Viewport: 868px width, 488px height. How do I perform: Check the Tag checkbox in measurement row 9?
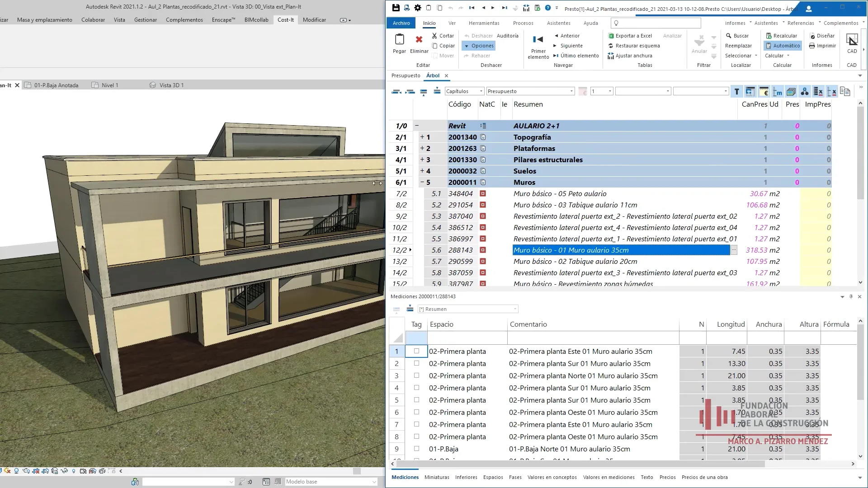[416, 449]
